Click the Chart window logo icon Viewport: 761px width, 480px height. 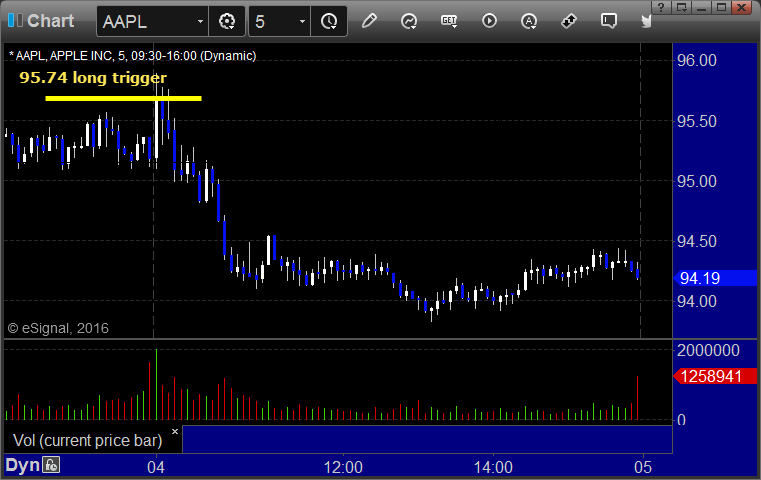point(15,20)
